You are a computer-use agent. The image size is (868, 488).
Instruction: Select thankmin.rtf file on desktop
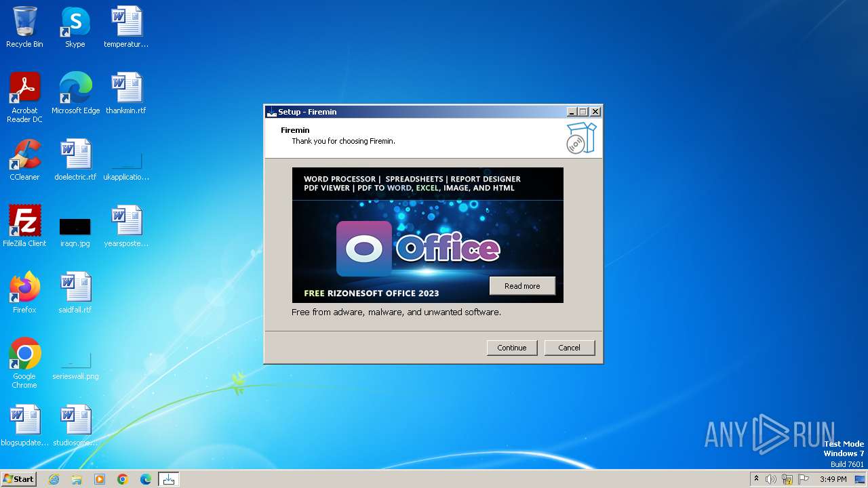pyautogui.click(x=126, y=94)
